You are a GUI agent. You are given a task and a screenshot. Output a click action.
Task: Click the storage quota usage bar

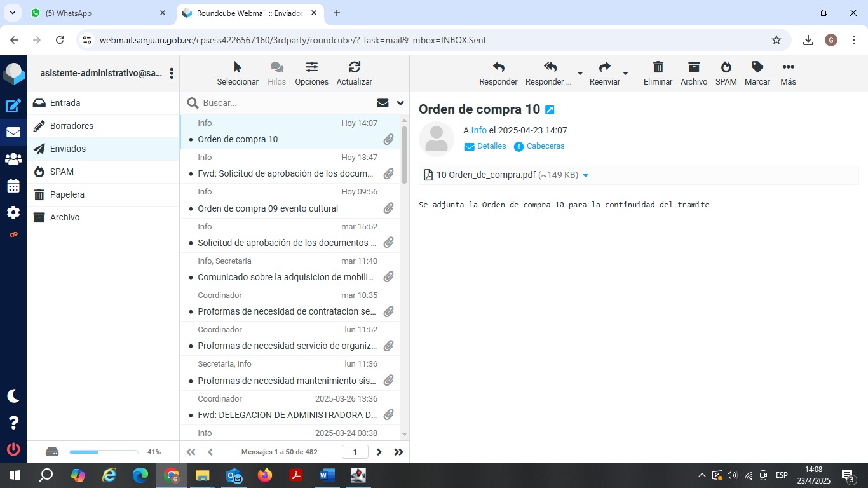[104, 452]
